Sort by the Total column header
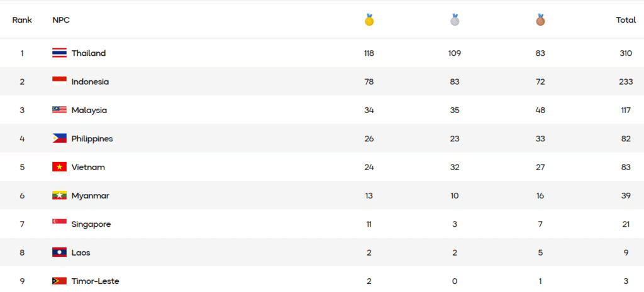Image resolution: width=644 pixels, height=292 pixels. click(626, 20)
